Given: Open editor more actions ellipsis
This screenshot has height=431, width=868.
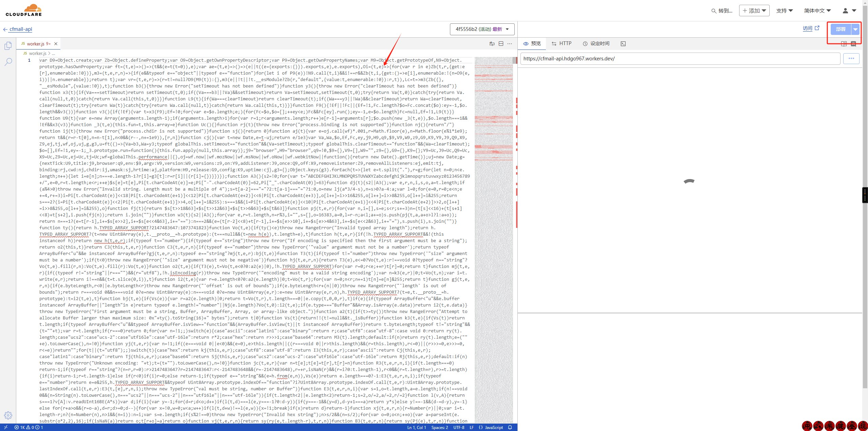Looking at the screenshot, I should (510, 44).
